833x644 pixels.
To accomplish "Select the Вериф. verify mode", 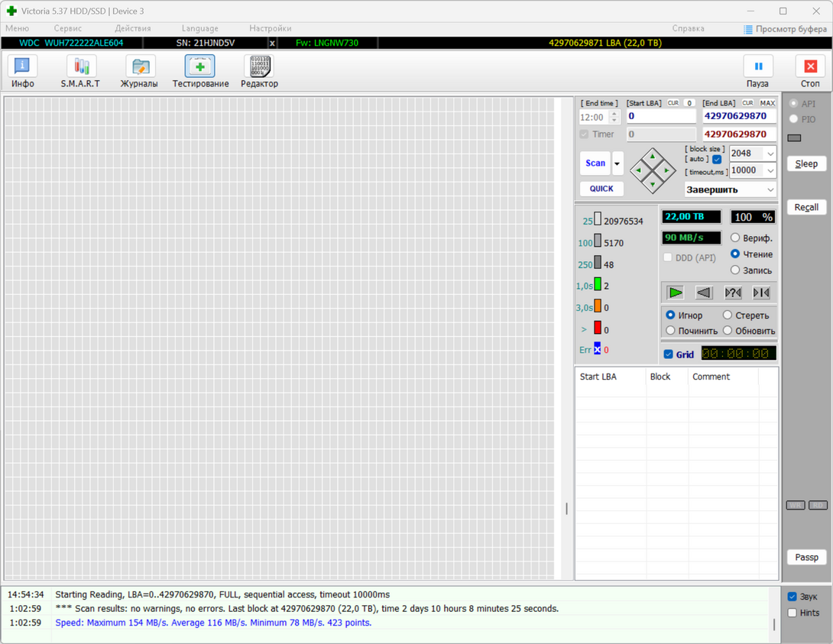I will click(735, 238).
